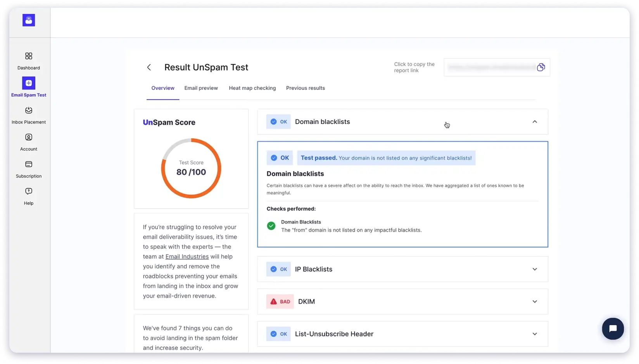
Task: Expand the List-Unsubscribe Header section
Action: [x=535, y=334]
